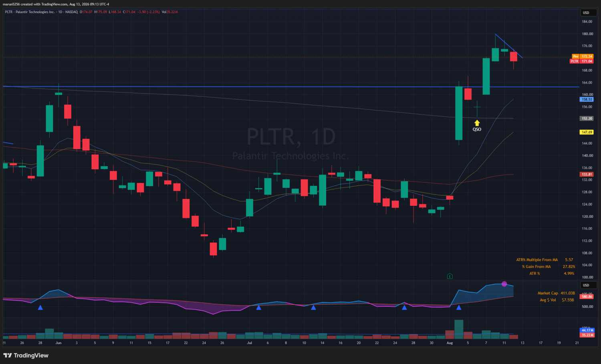Click the TradingView logo
This screenshot has height=364, width=601.
coord(26,355)
